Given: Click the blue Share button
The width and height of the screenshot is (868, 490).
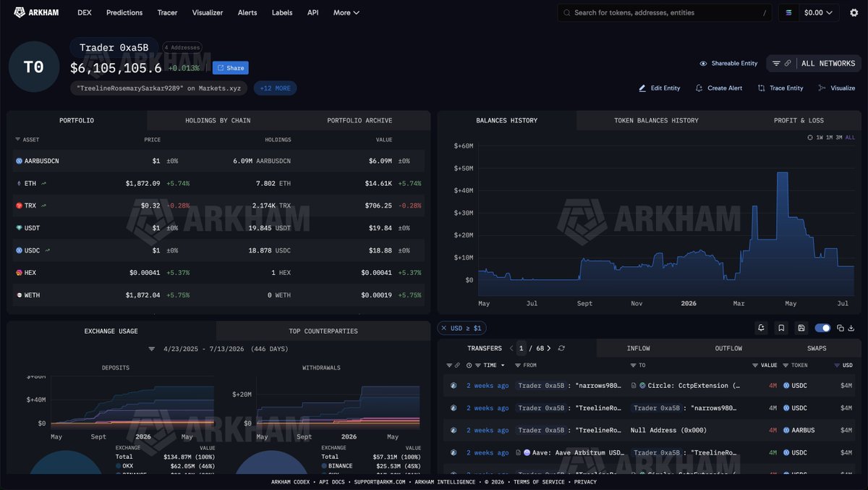Looking at the screenshot, I should (231, 68).
